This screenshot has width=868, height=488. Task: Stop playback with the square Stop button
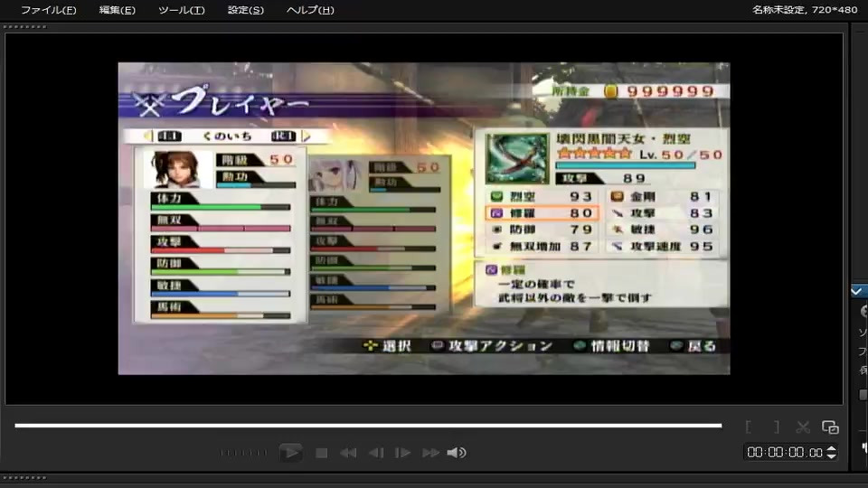tap(322, 453)
